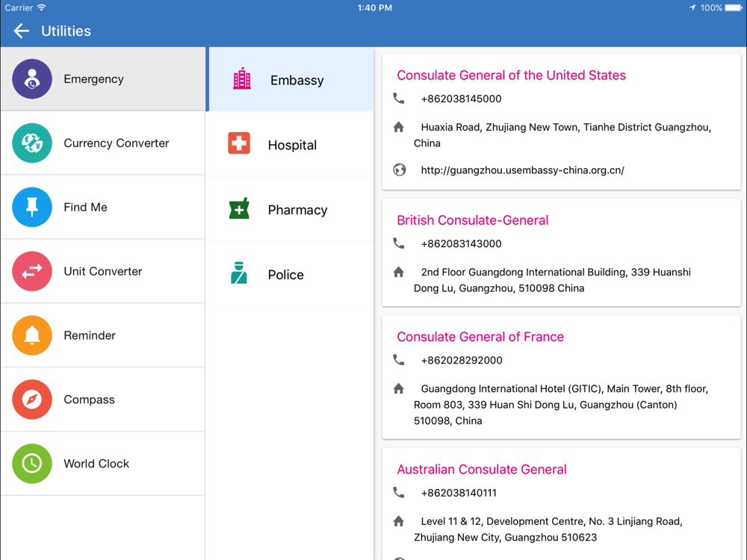Viewport: 747px width, 560px height.
Task: Tap the 1:40 PM clock in status bar
Action: [x=375, y=7]
